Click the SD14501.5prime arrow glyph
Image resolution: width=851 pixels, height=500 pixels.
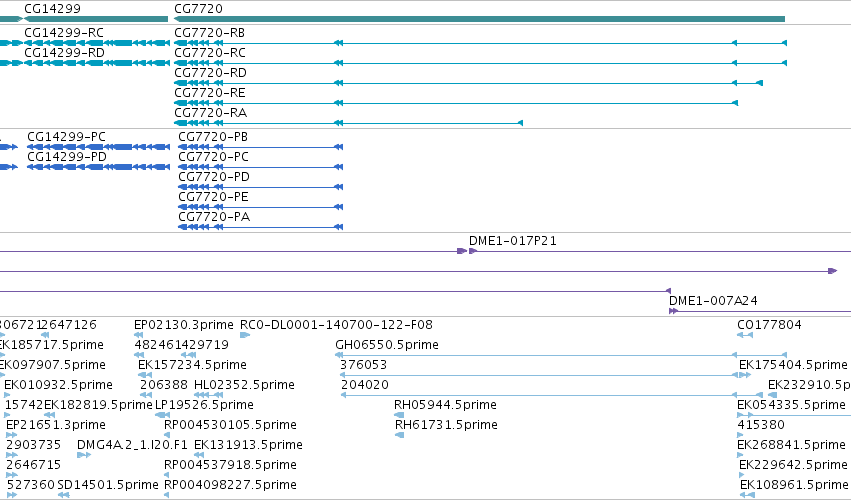(63, 495)
